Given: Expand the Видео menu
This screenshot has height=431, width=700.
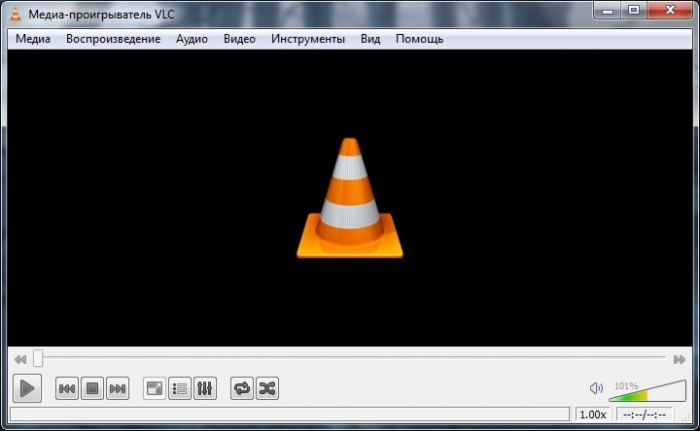Looking at the screenshot, I should point(239,39).
